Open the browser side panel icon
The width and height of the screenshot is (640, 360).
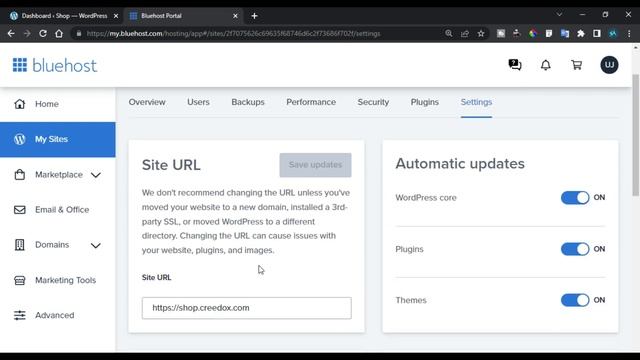(x=597, y=33)
